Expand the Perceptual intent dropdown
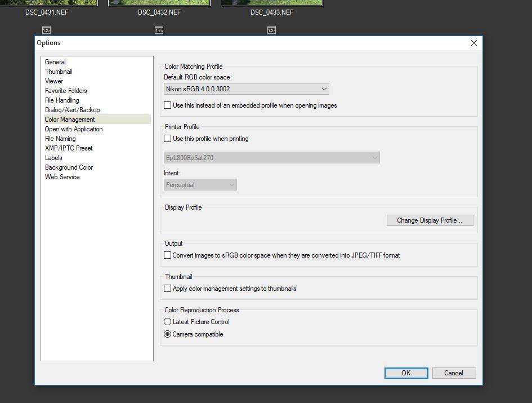The width and height of the screenshot is (532, 403). (x=200, y=185)
